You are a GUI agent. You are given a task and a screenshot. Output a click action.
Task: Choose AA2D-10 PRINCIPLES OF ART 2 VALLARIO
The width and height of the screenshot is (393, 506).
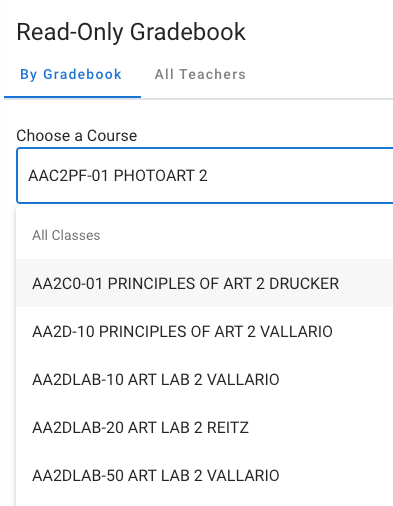pos(205,331)
